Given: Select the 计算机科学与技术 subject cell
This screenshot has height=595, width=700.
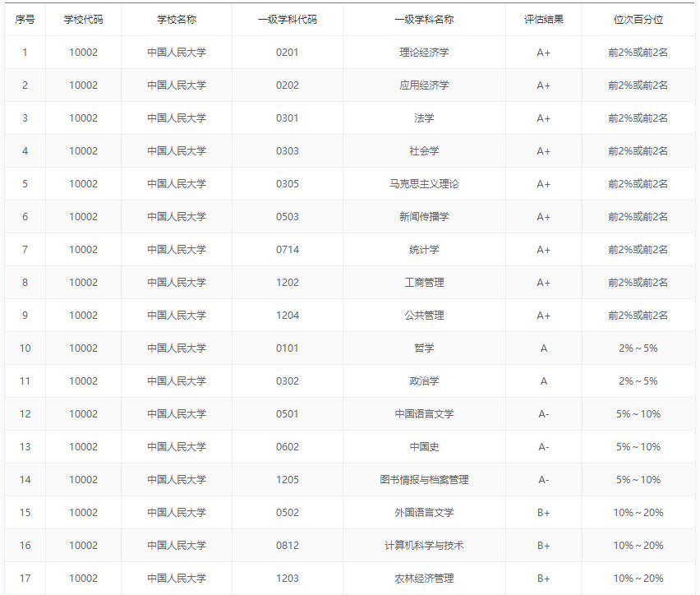Looking at the screenshot, I should [424, 546].
